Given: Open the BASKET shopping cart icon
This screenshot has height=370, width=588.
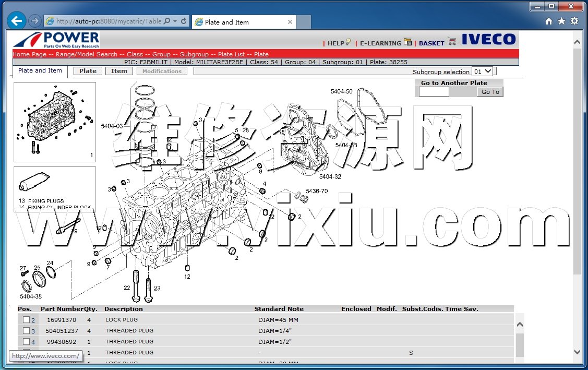Looking at the screenshot, I should (x=452, y=42).
